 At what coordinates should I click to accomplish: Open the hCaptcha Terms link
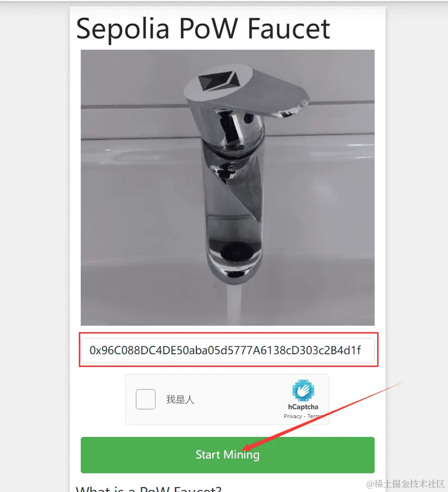click(315, 416)
